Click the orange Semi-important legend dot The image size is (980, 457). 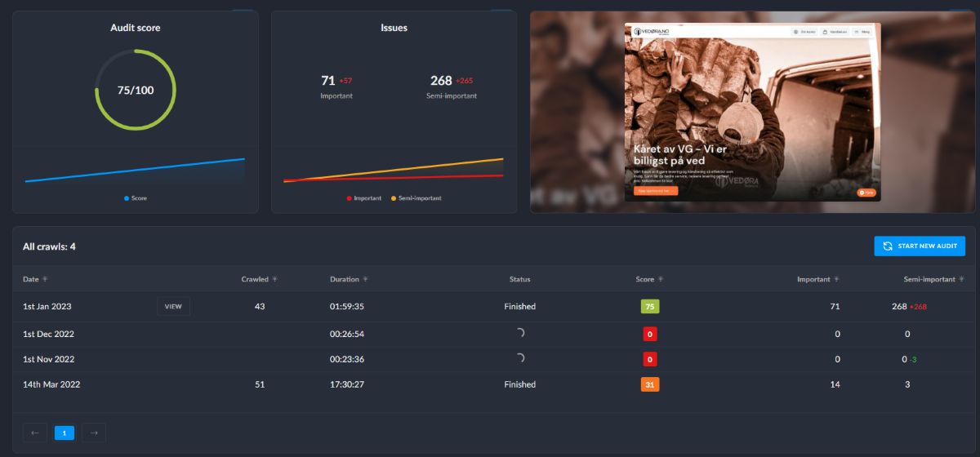point(394,198)
